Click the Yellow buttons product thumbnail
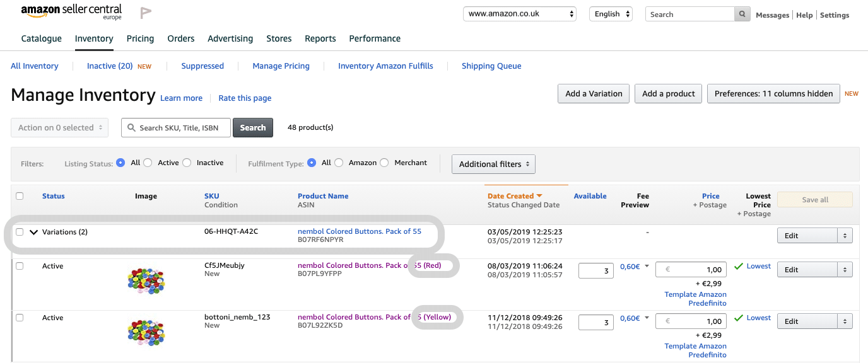Screen dimensions: 868x363 click(x=146, y=333)
